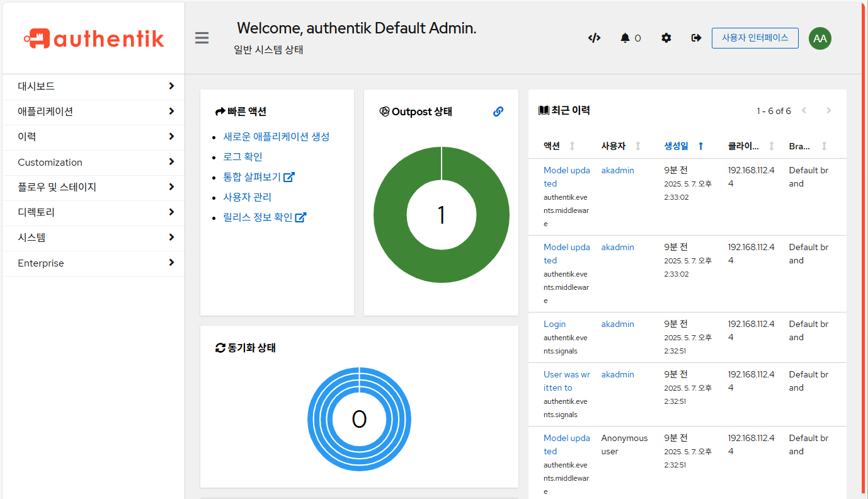Click the sign-out icon in header
This screenshot has height=499, width=868.
696,38
